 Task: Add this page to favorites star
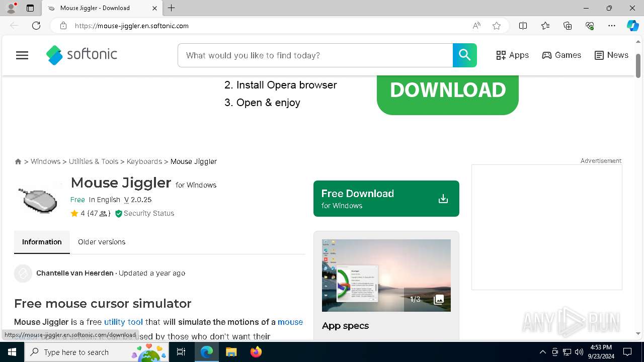click(x=497, y=26)
